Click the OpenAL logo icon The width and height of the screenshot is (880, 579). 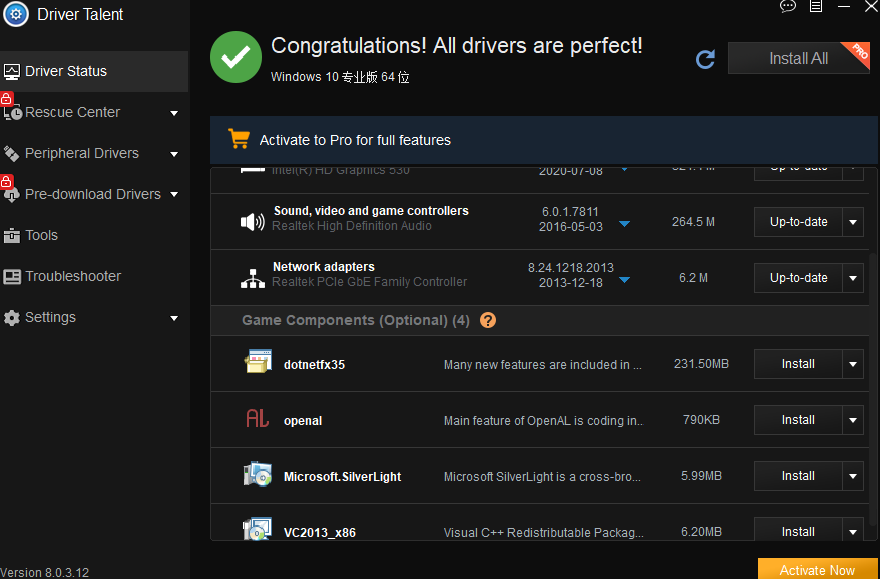point(258,419)
